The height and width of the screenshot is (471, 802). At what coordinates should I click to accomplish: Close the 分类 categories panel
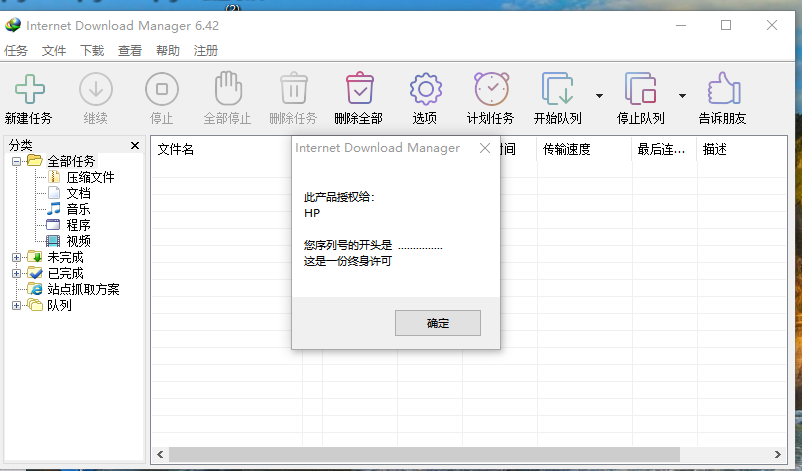pyautogui.click(x=135, y=146)
